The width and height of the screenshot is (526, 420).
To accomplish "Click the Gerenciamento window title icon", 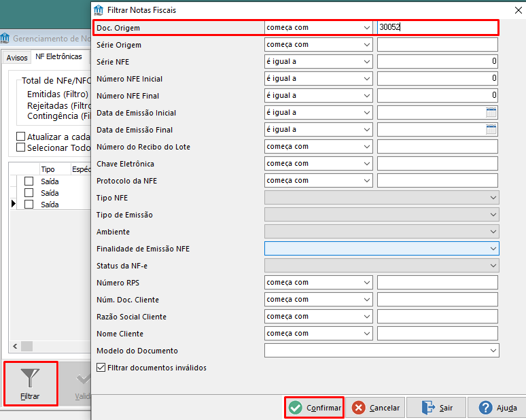I will pyautogui.click(x=5, y=38).
